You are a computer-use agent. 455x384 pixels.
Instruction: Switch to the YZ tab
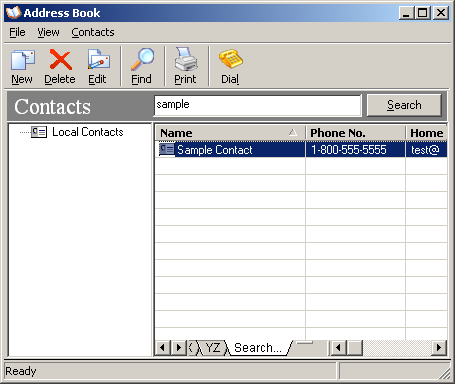[x=213, y=348]
